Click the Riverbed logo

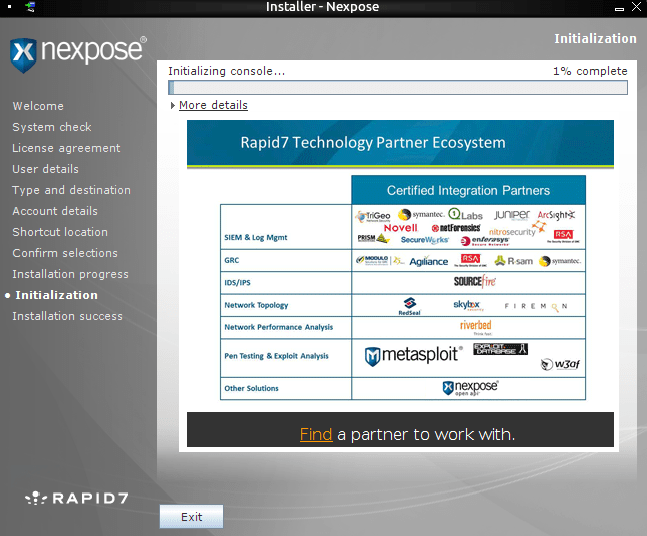click(476, 327)
